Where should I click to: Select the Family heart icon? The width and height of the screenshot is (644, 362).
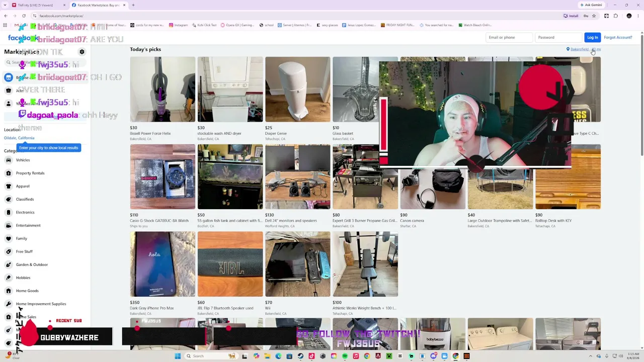(9, 238)
